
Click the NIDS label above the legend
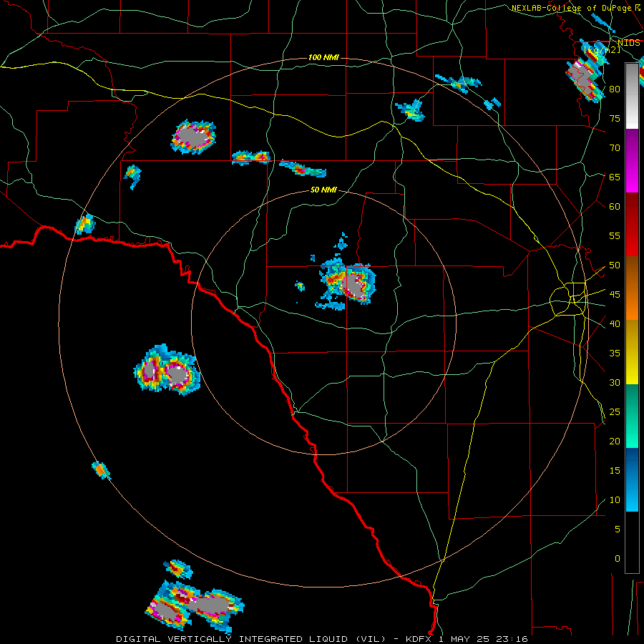(628, 43)
